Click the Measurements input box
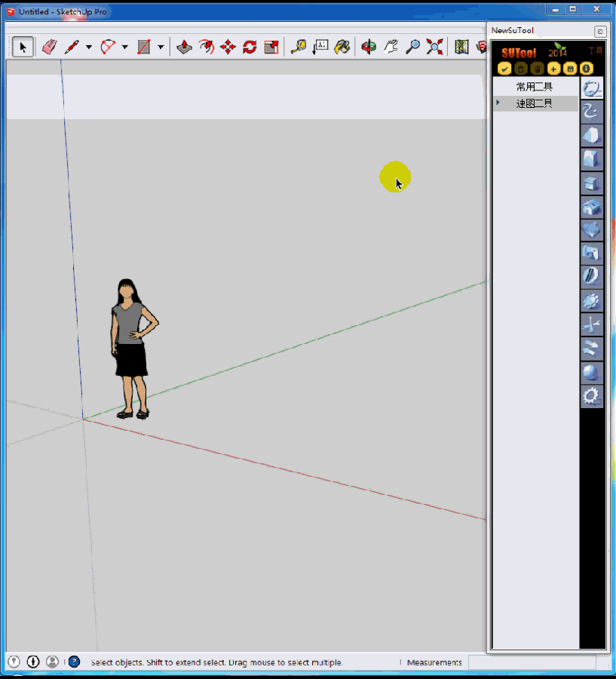 (532, 662)
